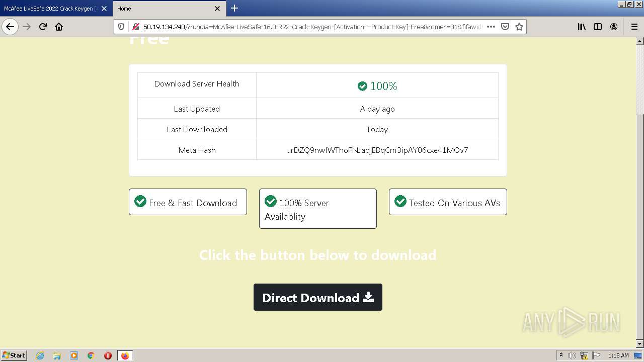
Task: Close the McAfee LiveSafe tab
Action: tap(104, 9)
